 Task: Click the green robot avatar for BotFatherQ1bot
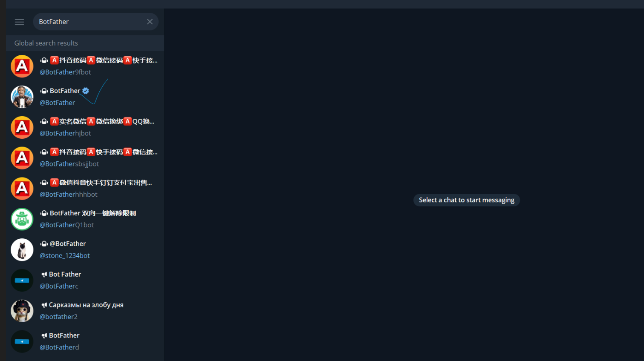[22, 219]
